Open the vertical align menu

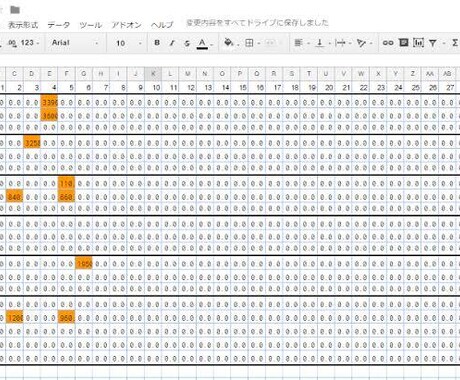(x=319, y=43)
